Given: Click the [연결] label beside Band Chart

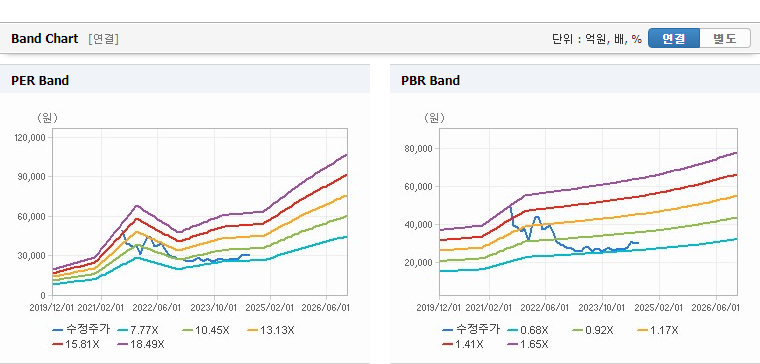Looking at the screenshot, I should pos(103,39).
